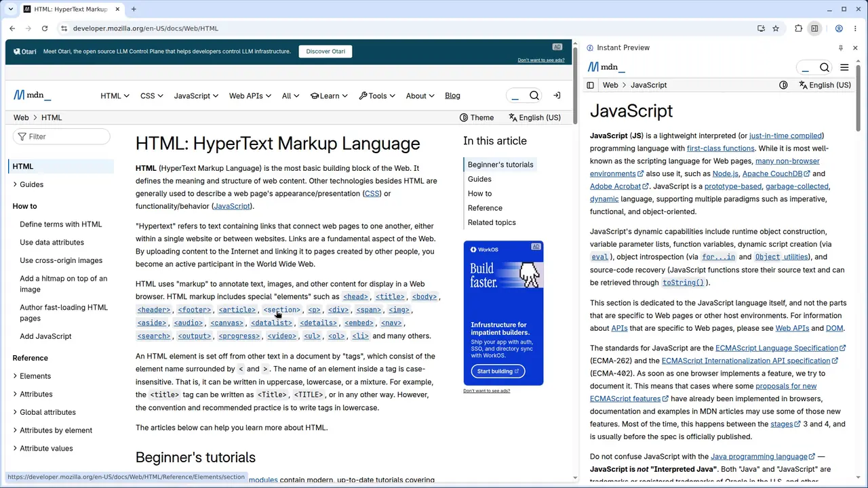Expand Attributes by element sidebar section
This screenshot has height=488, width=868.
tap(52, 430)
